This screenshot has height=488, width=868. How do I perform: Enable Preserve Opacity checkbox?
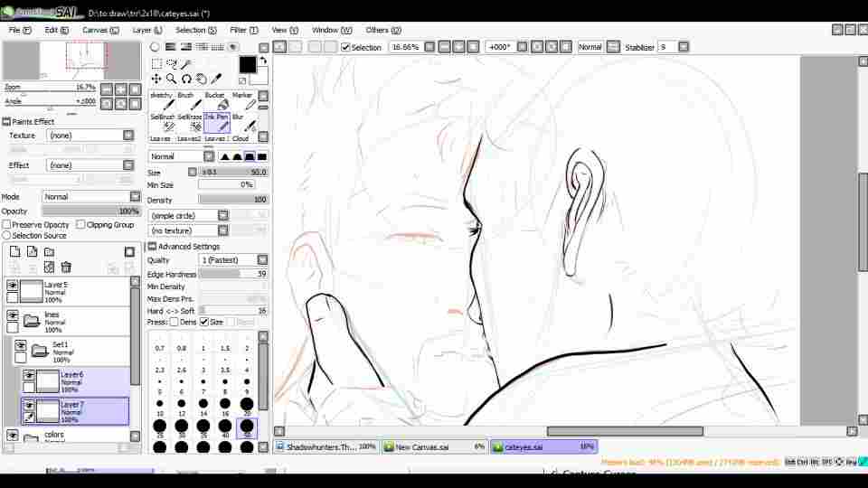click(x=6, y=225)
